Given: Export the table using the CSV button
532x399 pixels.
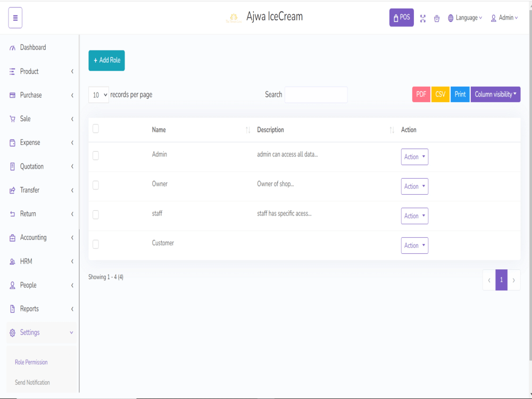Looking at the screenshot, I should [440, 94].
